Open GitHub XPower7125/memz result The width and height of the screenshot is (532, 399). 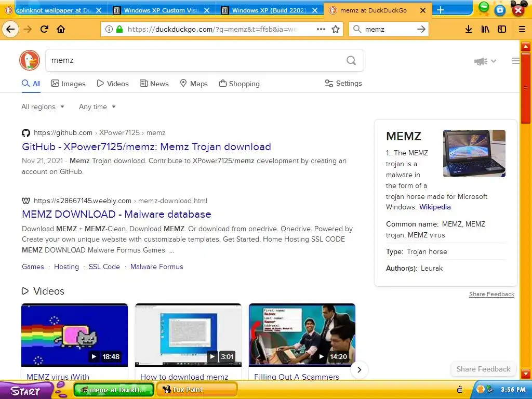146,147
